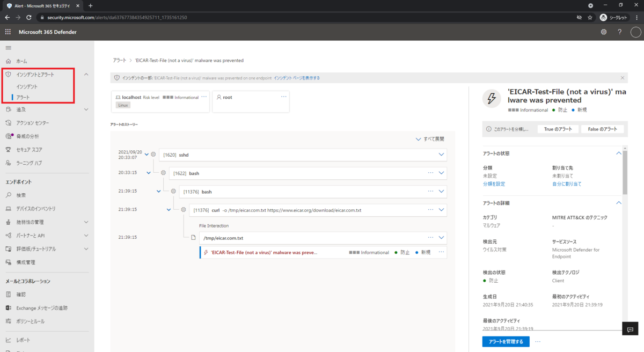Open more options for curl process
The height and width of the screenshot is (352, 644).
coord(430,210)
